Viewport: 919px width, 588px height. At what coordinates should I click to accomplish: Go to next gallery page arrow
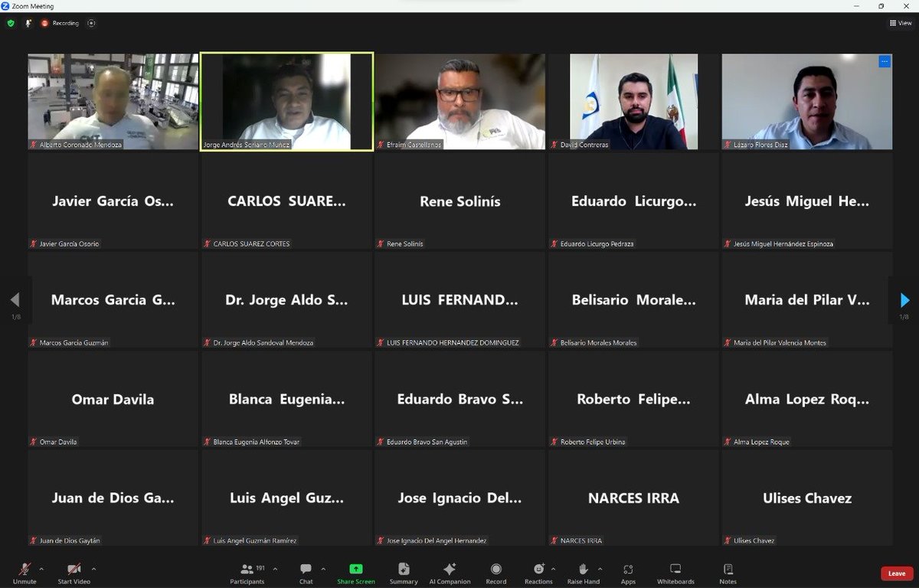tap(904, 299)
